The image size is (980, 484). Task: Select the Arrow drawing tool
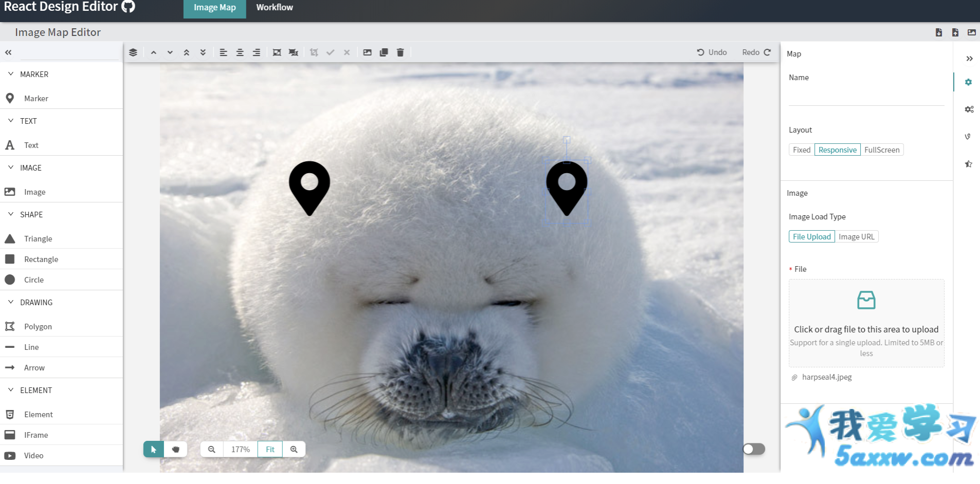[61, 367]
